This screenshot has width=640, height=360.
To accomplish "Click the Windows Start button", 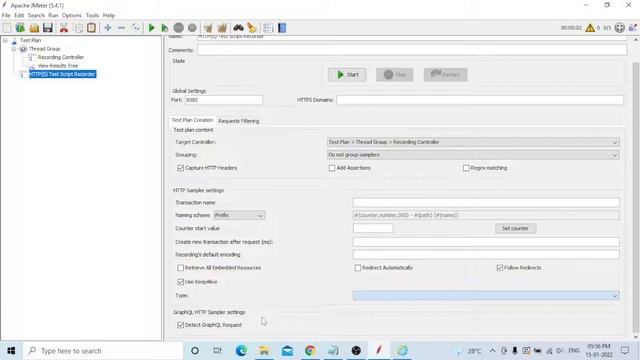I will pyautogui.click(x=11, y=351).
